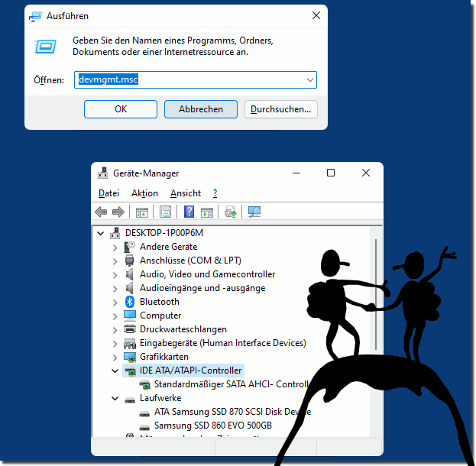The image size is (476, 466).
Task: Open the Datei menu
Action: 108,193
